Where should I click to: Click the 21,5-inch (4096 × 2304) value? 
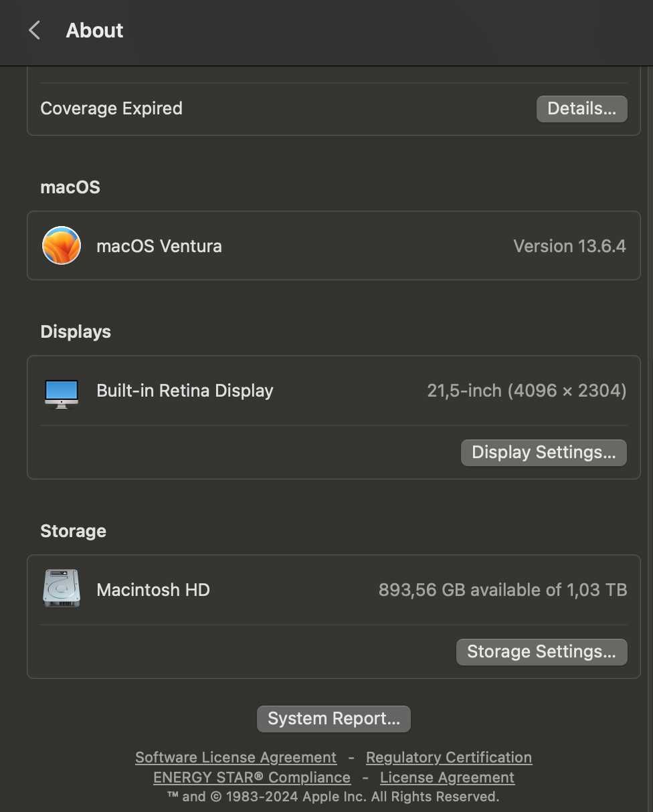click(527, 391)
